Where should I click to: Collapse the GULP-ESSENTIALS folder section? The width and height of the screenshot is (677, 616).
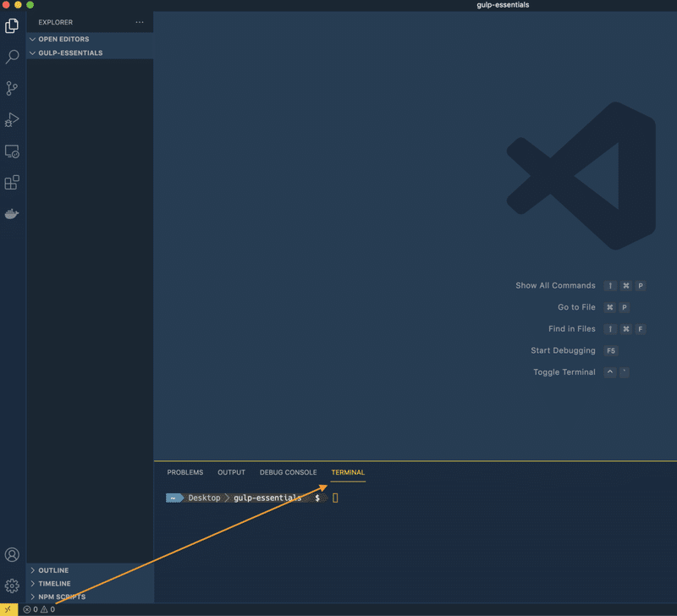pyautogui.click(x=90, y=52)
